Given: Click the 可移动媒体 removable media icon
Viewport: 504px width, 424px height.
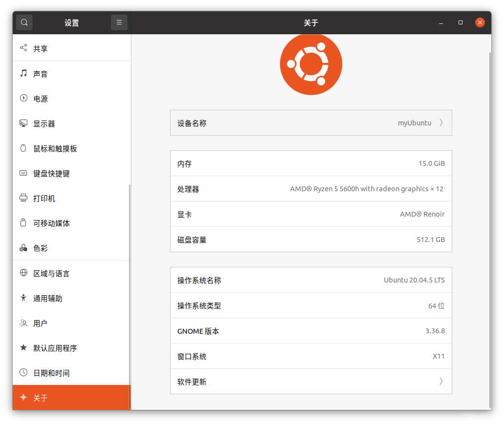Looking at the screenshot, I should tap(23, 223).
